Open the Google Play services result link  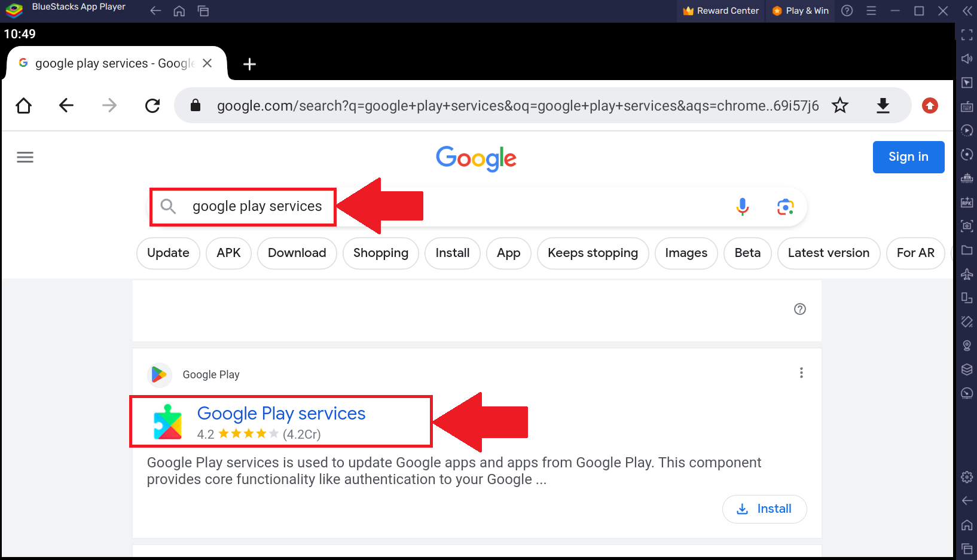click(x=281, y=414)
